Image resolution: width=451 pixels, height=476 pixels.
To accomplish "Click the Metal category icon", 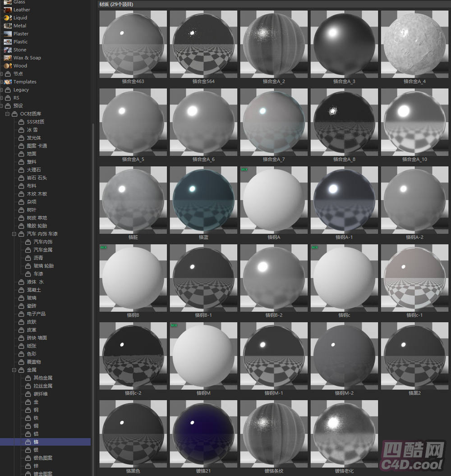I will point(8,26).
